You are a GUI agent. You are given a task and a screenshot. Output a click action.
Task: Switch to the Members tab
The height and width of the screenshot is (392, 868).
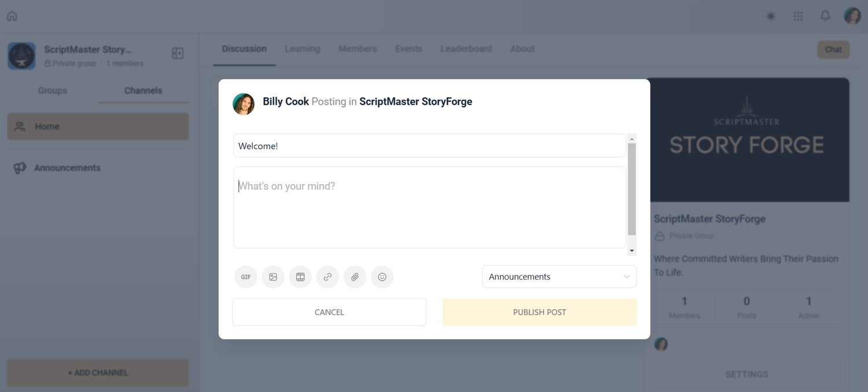358,49
